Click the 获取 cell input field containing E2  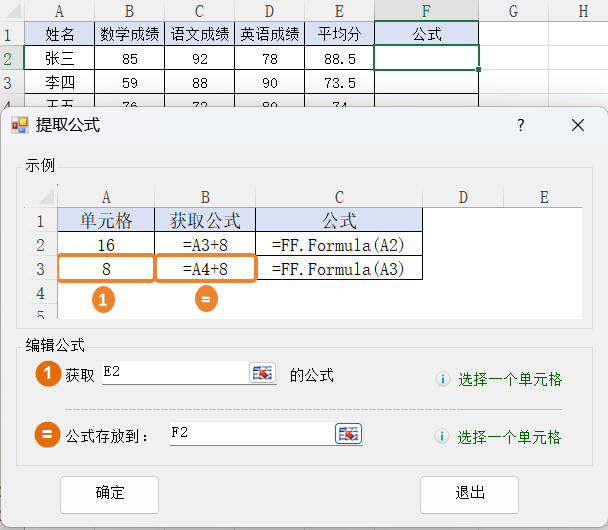point(174,373)
